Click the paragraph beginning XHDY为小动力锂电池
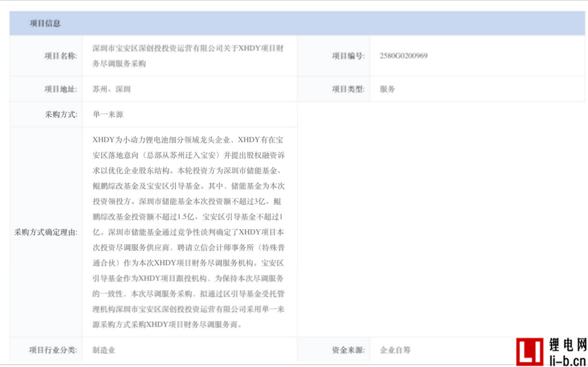This screenshot has width=588, height=367. tap(188, 232)
